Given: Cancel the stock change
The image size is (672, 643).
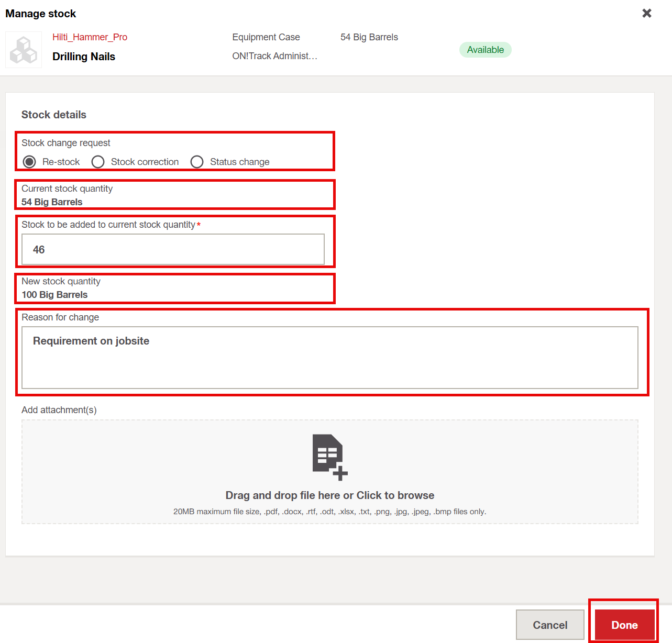Looking at the screenshot, I should pos(549,625).
